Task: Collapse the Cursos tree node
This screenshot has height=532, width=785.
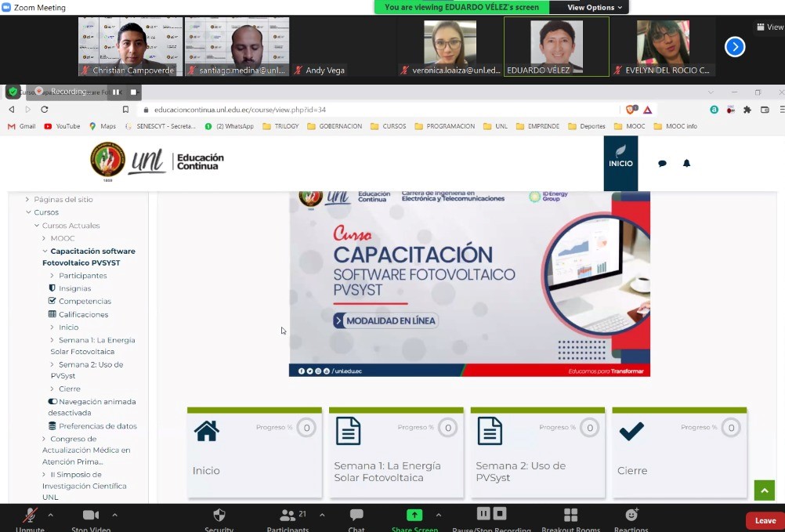Action: click(28, 212)
